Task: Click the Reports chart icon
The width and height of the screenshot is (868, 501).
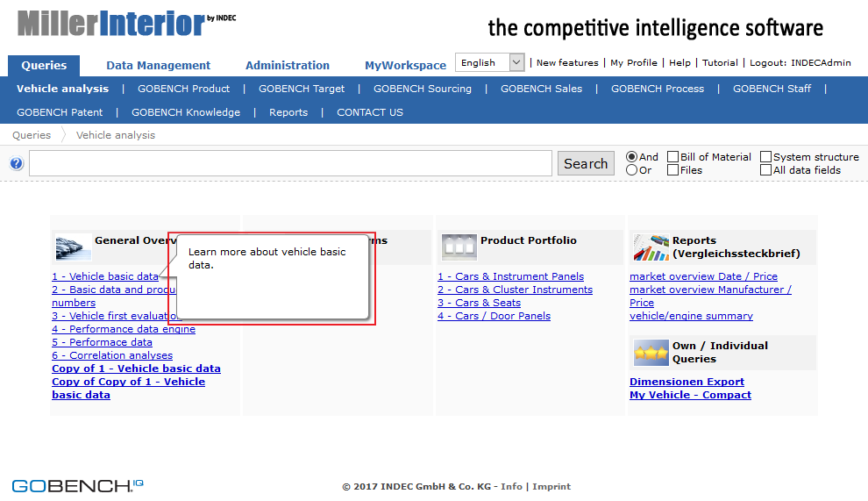Action: 651,247
